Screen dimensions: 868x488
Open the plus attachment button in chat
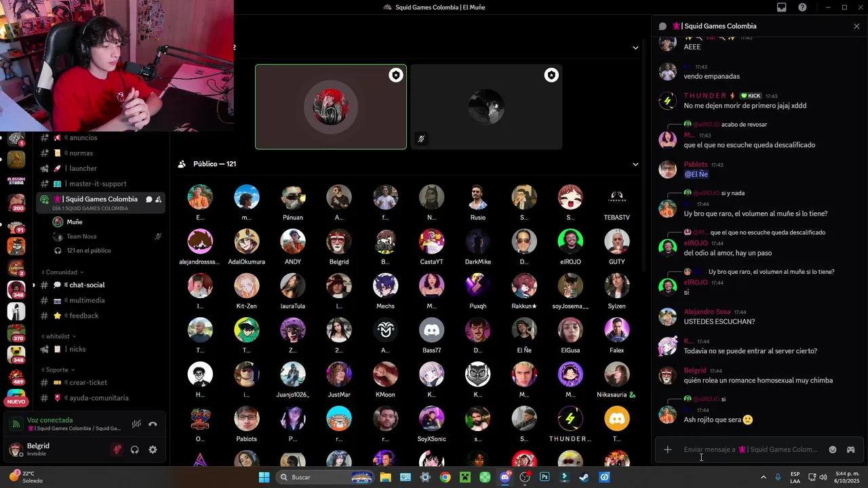tap(668, 449)
